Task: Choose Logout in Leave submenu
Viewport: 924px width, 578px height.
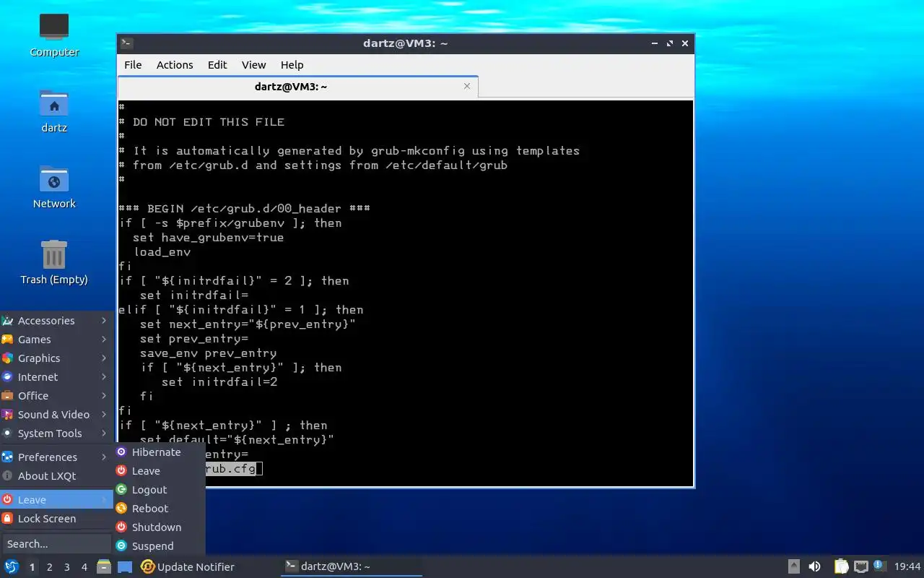Action: 160,490
